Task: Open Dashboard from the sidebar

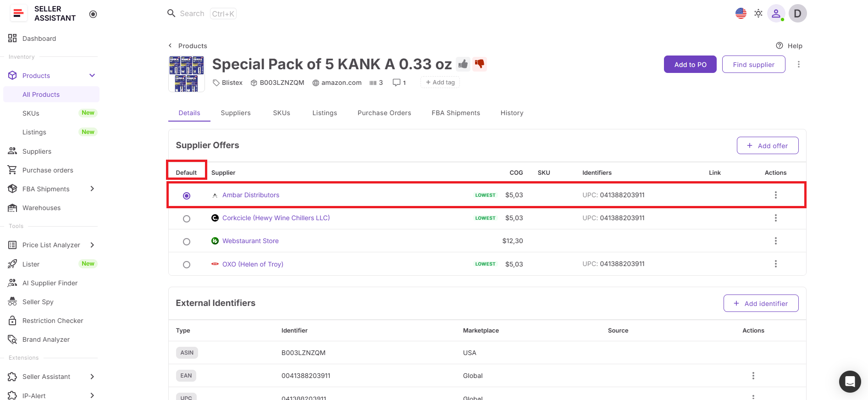Action: coord(39,39)
